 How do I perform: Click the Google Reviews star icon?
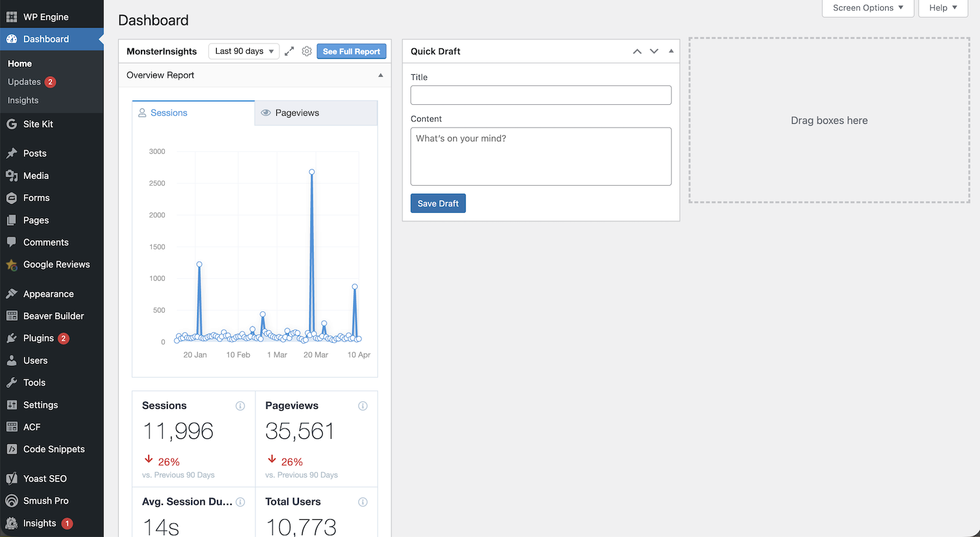(12, 265)
